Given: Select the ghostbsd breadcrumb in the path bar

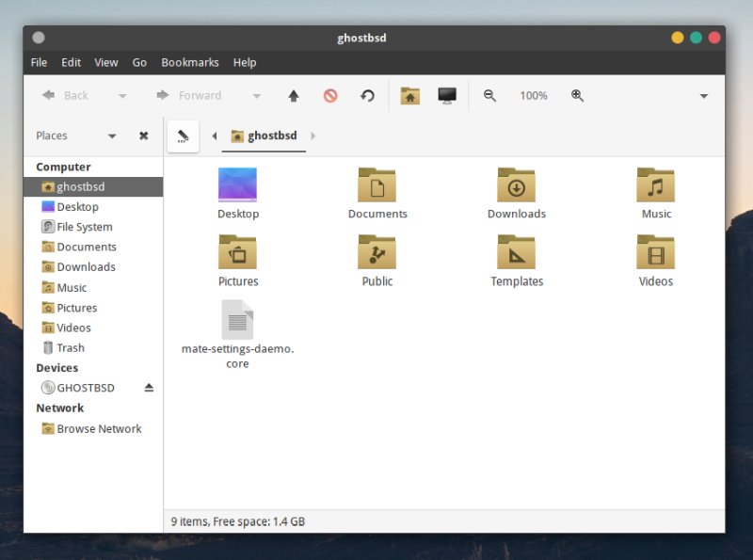Looking at the screenshot, I should click(x=266, y=136).
